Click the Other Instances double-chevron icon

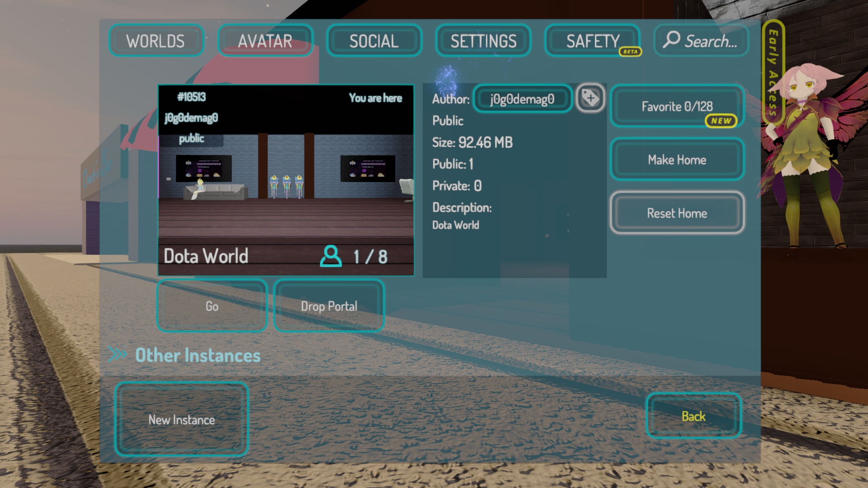pos(118,355)
